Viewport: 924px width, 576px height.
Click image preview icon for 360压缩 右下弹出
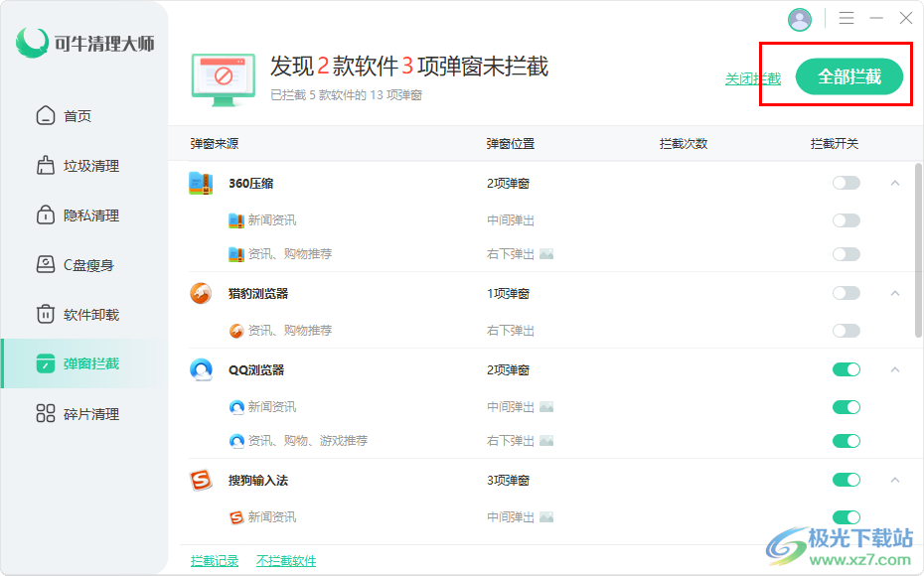[546, 254]
